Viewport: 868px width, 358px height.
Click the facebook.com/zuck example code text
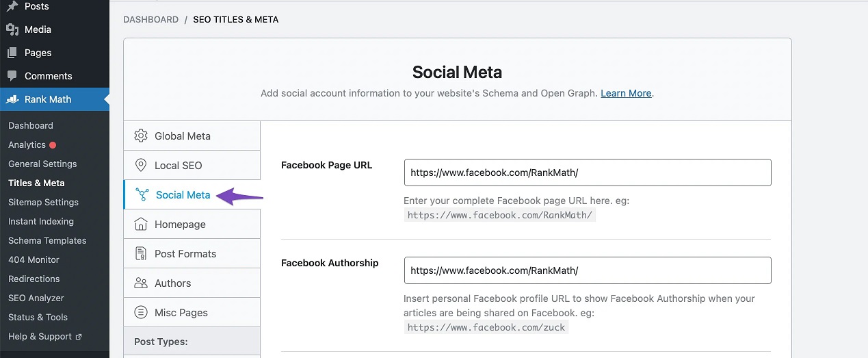coord(486,327)
